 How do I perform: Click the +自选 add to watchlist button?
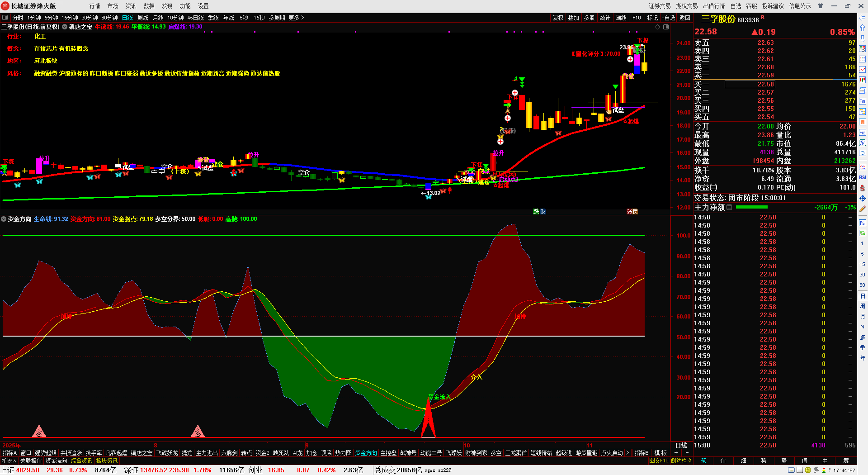click(668, 18)
